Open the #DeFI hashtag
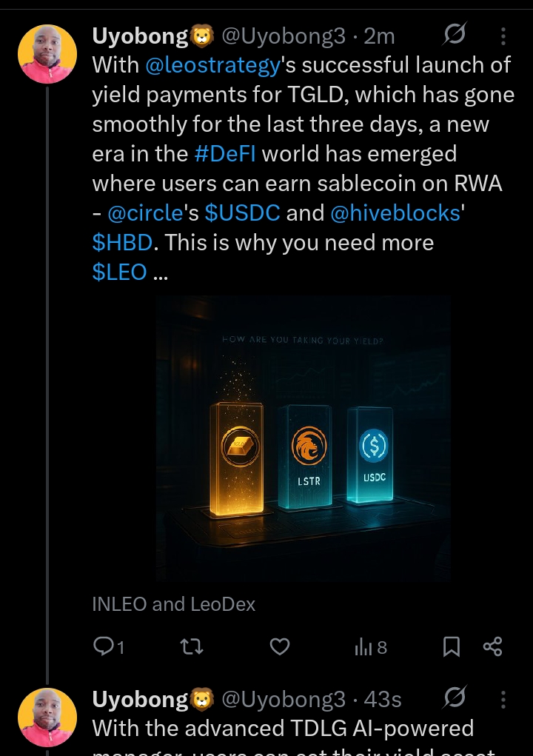 (x=225, y=154)
